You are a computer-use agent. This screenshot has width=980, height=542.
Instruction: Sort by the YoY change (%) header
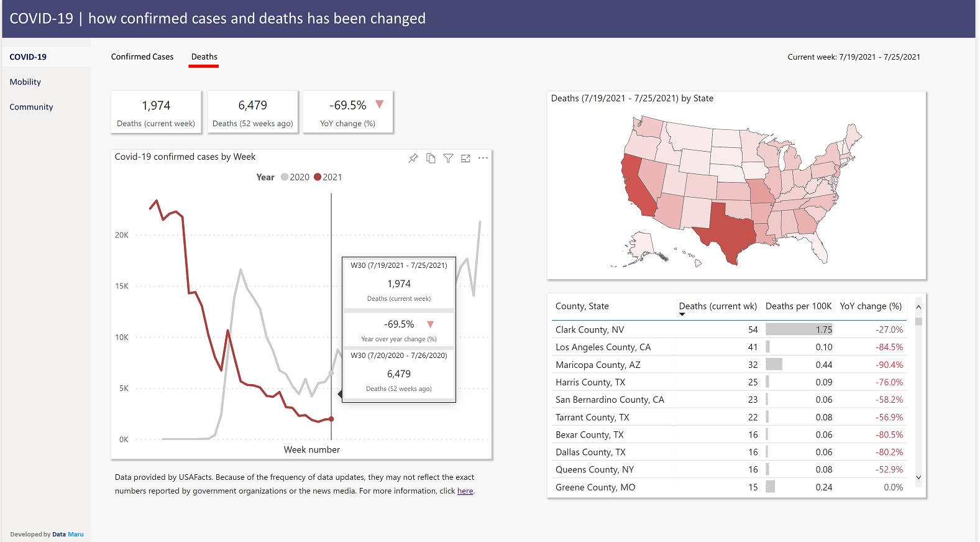click(x=871, y=306)
